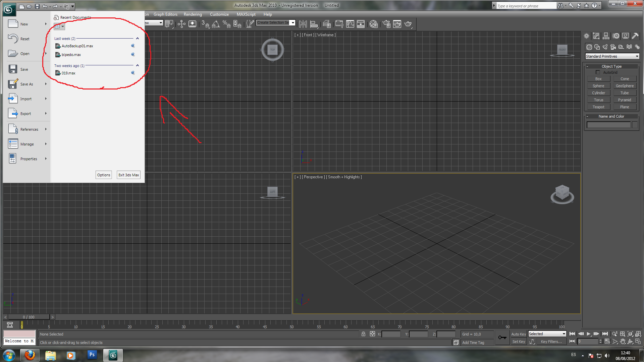Image resolution: width=644 pixels, height=362 pixels.
Task: Click the Render Production teapot icon
Action: click(408, 24)
